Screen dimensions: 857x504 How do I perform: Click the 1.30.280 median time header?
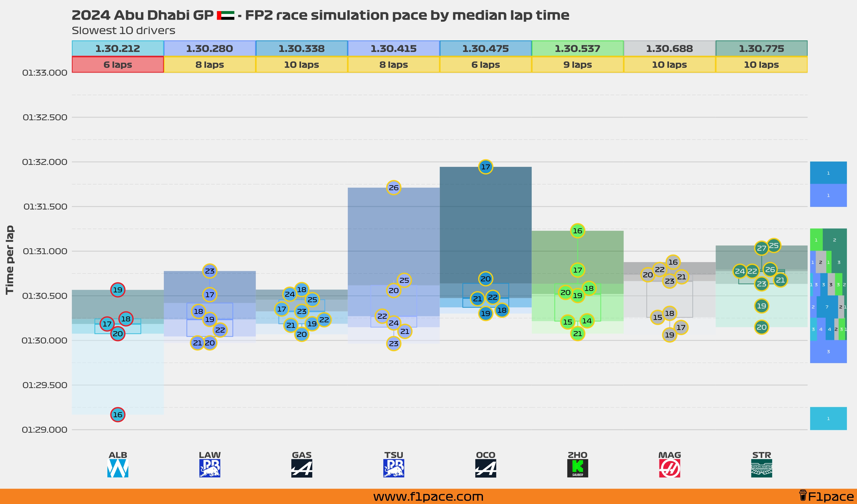(x=210, y=49)
